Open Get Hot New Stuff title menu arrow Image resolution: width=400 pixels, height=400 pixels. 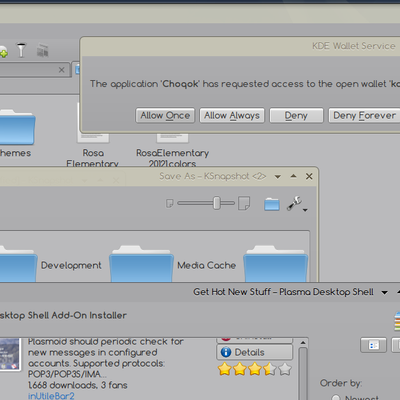click(x=384, y=293)
